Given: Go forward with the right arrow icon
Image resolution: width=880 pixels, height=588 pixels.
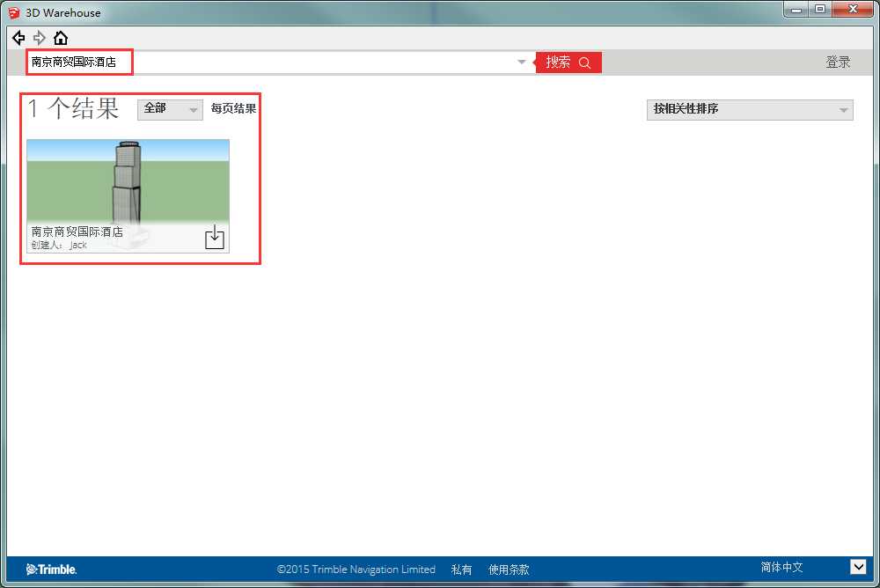Looking at the screenshot, I should point(40,38).
